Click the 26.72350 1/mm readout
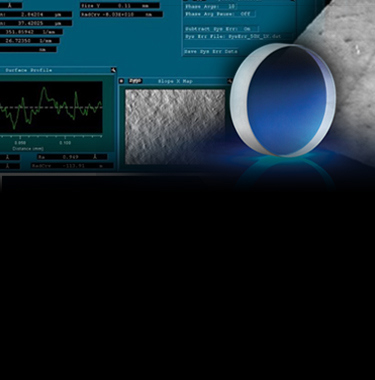The width and height of the screenshot is (375, 380). click(x=30, y=40)
